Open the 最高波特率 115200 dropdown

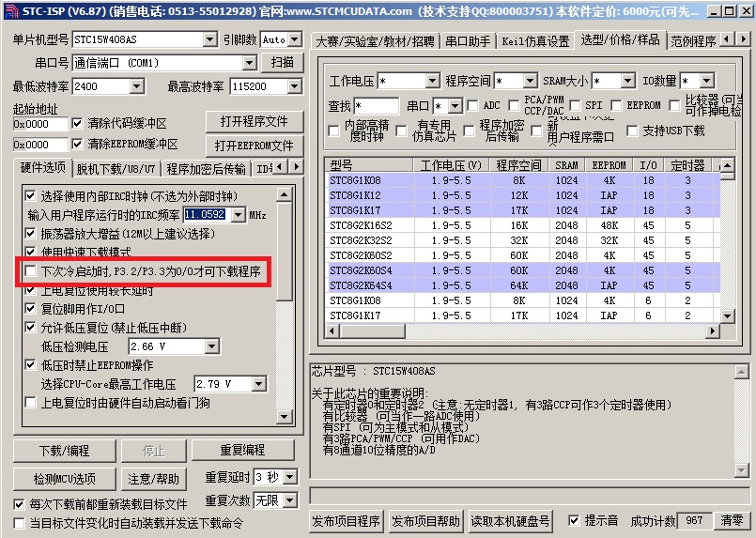[295, 86]
